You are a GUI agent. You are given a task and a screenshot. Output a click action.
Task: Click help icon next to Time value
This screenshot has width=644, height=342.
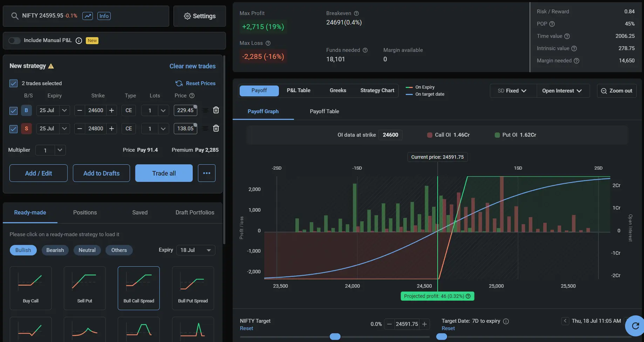[567, 36]
